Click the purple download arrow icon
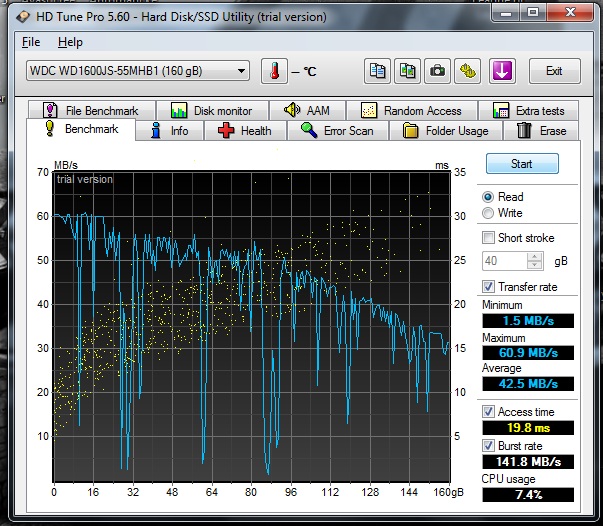 pyautogui.click(x=502, y=71)
